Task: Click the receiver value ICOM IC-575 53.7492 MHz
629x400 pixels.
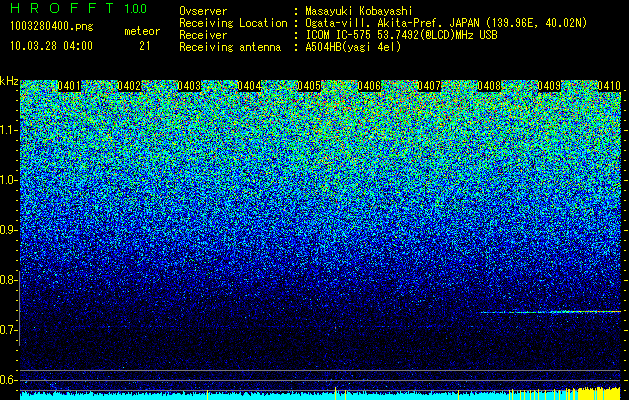Action: point(401,35)
